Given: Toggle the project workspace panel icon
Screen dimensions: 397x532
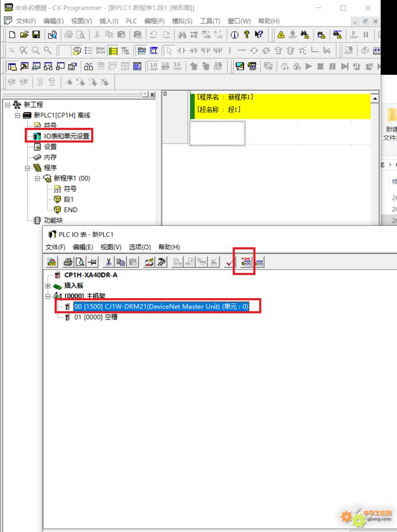Looking at the screenshot, I should pyautogui.click(x=12, y=66).
